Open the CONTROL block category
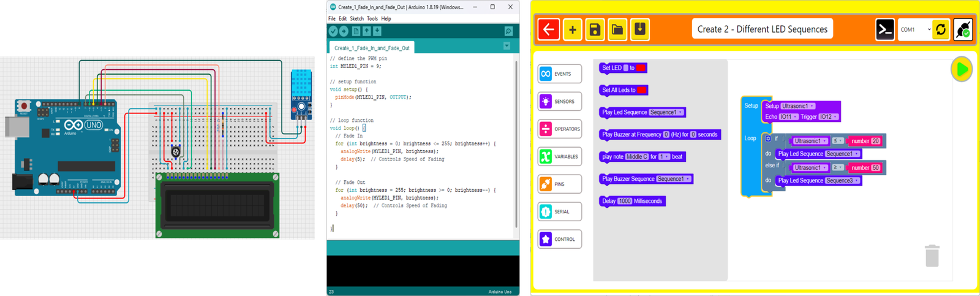This screenshot has width=980, height=296. coord(560,239)
